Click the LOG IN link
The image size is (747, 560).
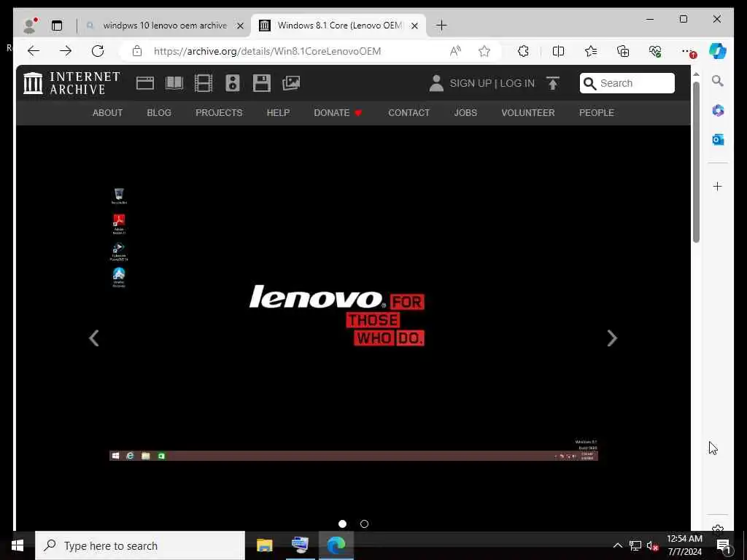517,83
